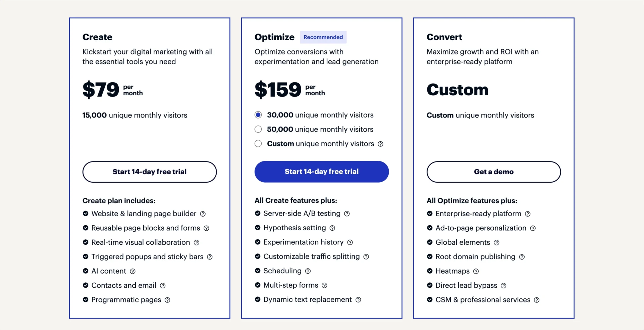This screenshot has height=330, width=644.
Task: Click the help icon beside Custom unique monthly visitors
Action: (x=380, y=144)
